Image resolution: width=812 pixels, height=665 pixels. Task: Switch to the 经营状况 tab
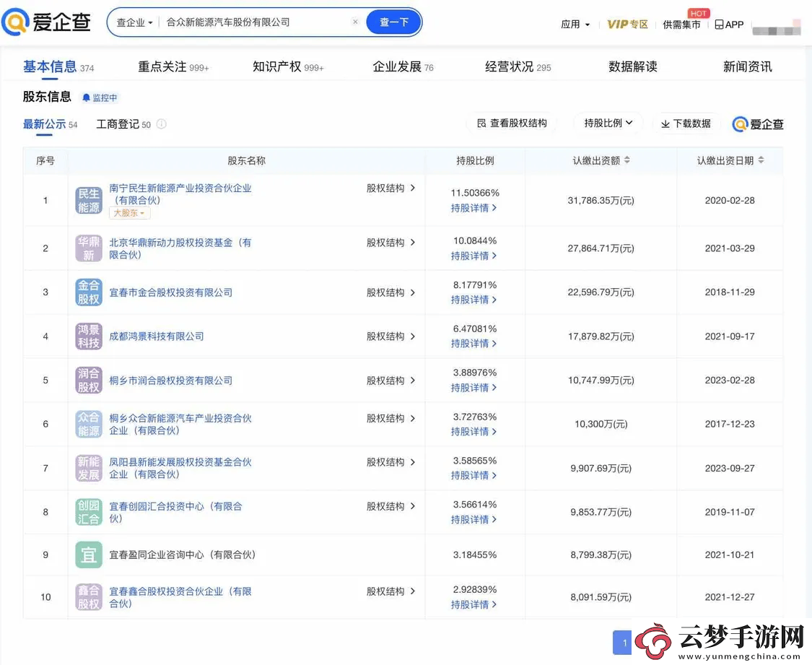coord(518,67)
